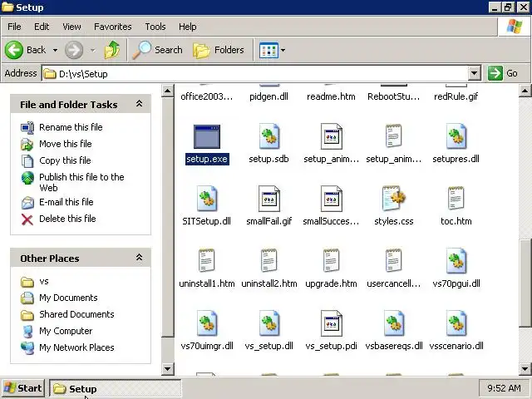Select the vsscenario.dll file icon
This screenshot has height=399, width=532.
click(x=456, y=323)
